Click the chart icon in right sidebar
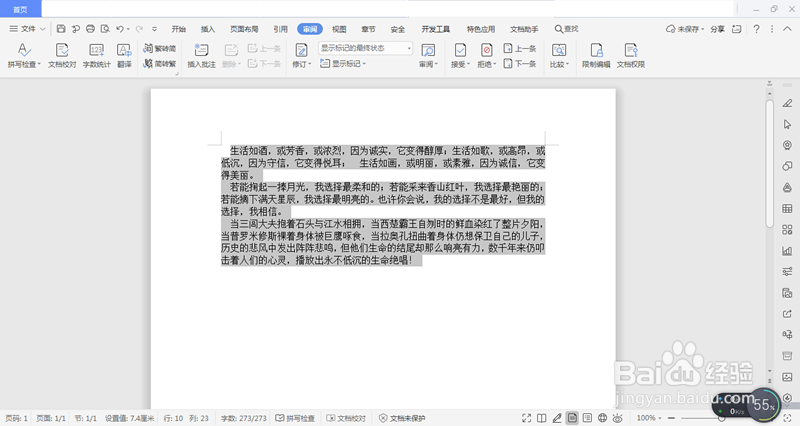 [787, 250]
